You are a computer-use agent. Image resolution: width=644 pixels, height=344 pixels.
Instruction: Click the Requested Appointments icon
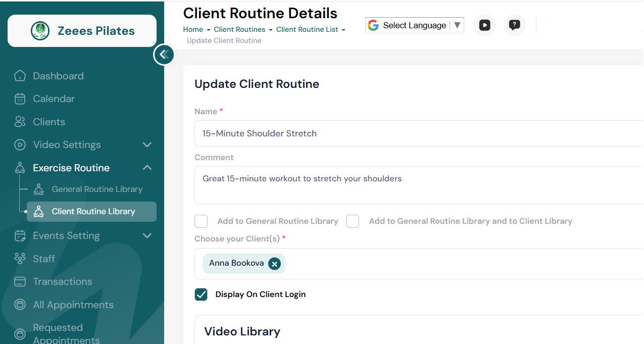[x=20, y=334]
